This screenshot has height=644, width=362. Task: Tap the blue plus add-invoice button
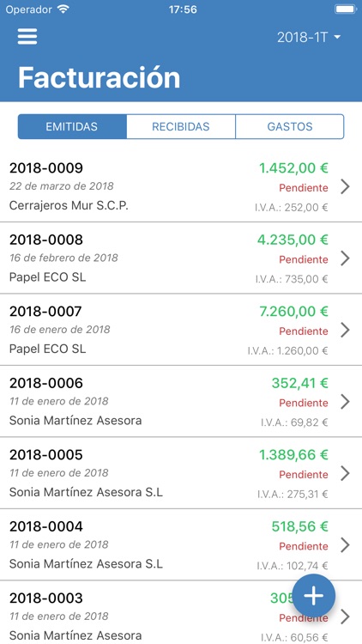point(314,595)
